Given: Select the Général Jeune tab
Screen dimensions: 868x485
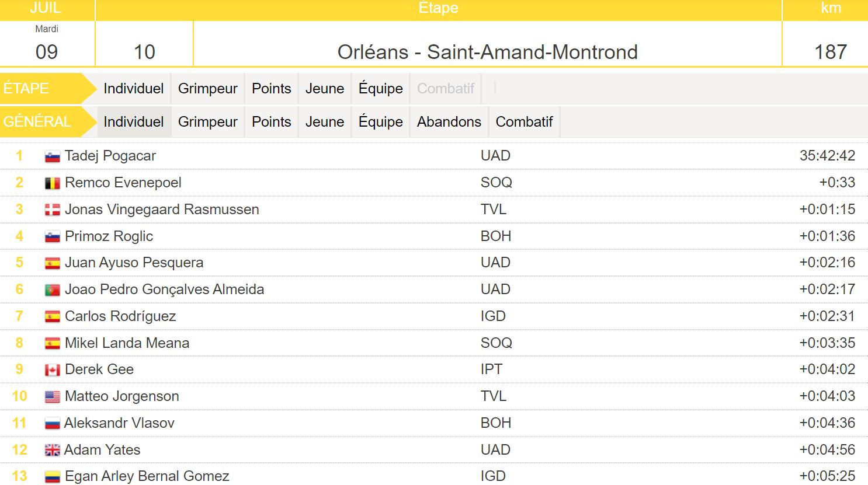Looking at the screenshot, I should [324, 122].
